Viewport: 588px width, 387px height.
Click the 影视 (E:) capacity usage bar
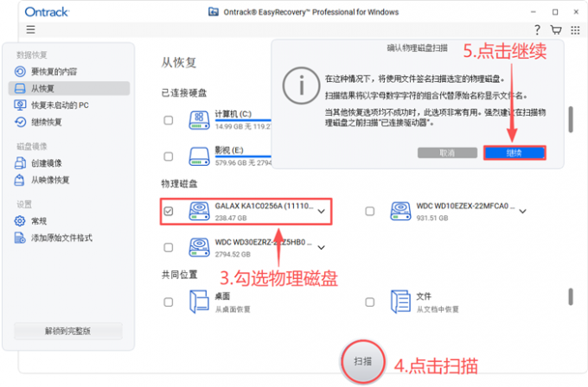[243, 156]
